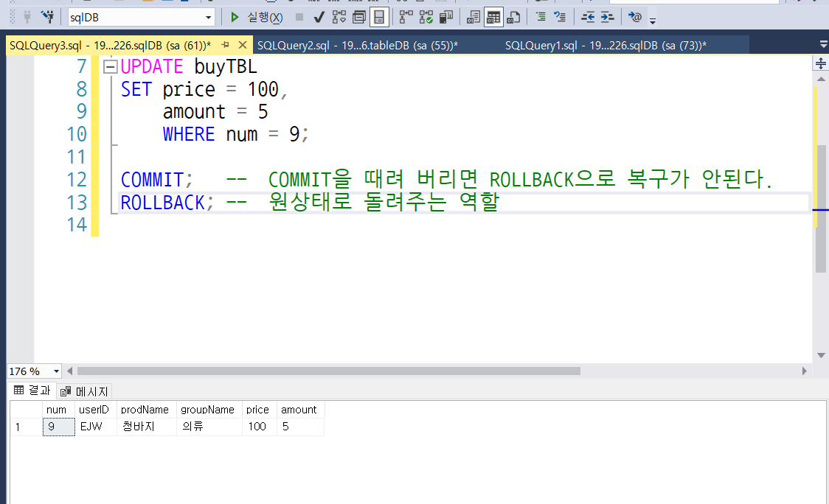Select the EJW userID cell

96,427
